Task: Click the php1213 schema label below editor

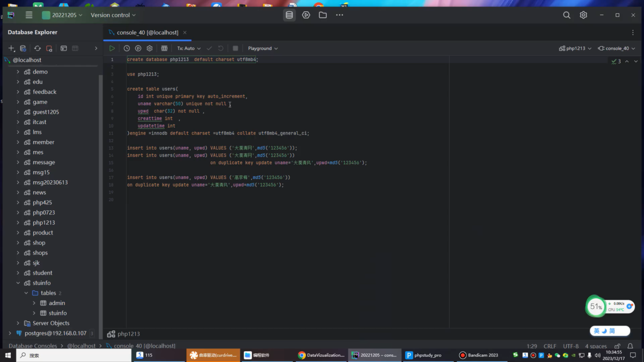Action: click(129, 334)
